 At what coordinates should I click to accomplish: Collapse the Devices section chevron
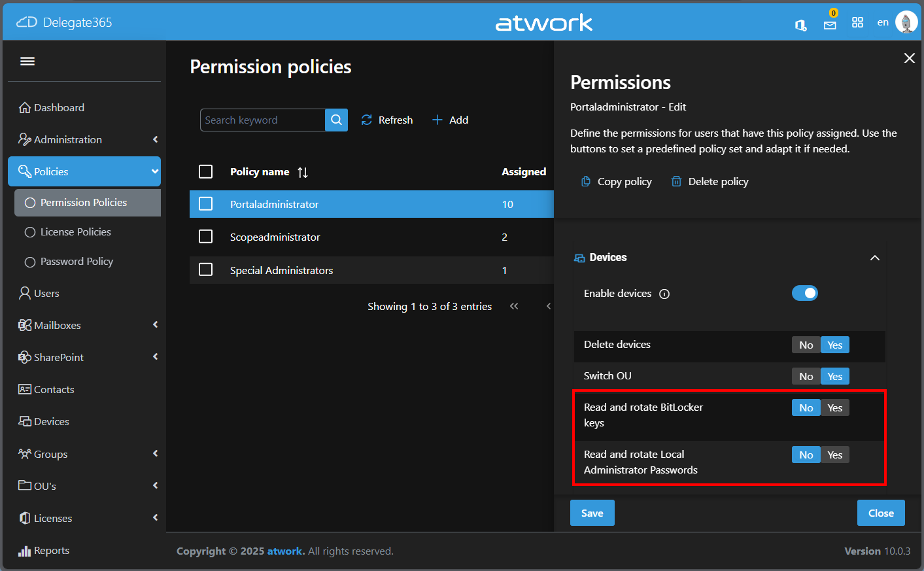874,258
